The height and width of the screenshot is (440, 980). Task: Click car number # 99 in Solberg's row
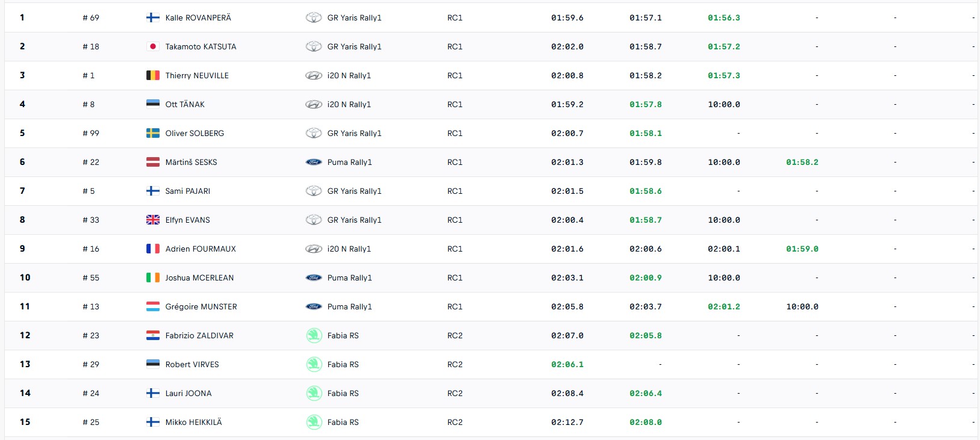point(91,133)
